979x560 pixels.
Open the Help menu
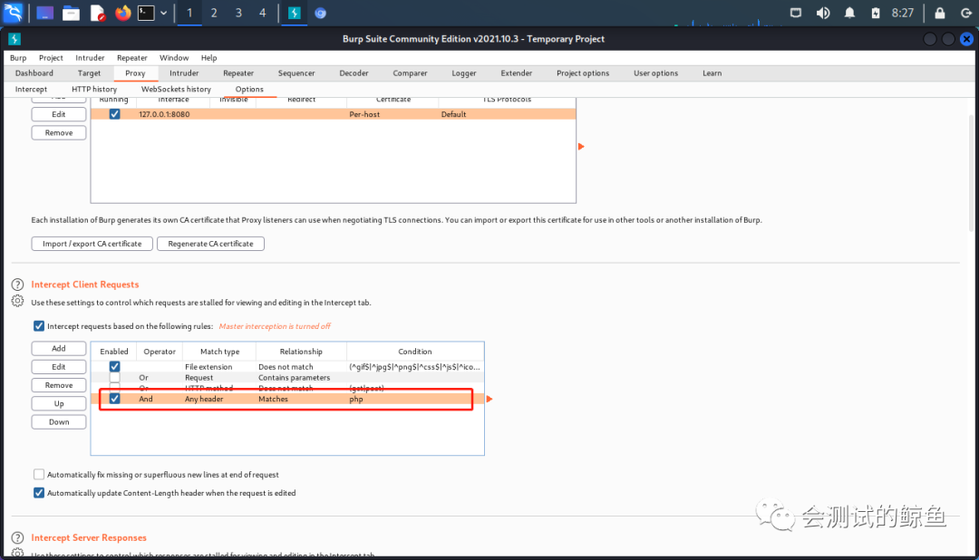tap(208, 57)
